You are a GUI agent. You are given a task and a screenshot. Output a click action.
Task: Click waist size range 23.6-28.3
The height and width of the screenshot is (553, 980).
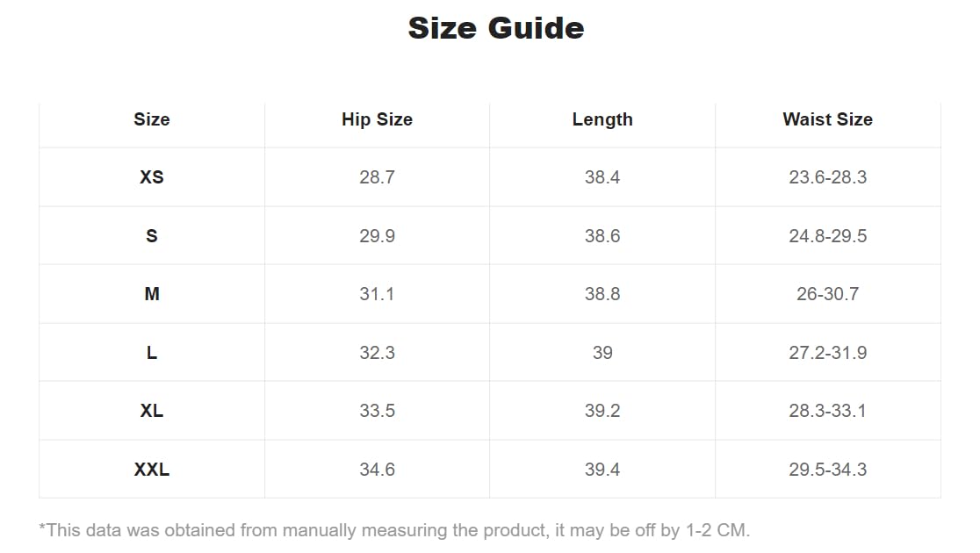[x=827, y=177]
